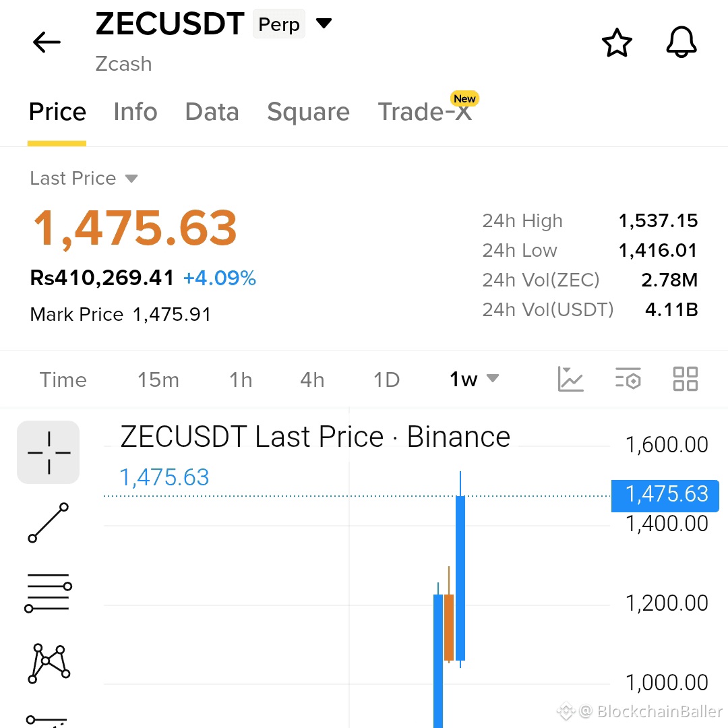Expand the Last Price dropdown
728x728 pixels.
pos(131,179)
